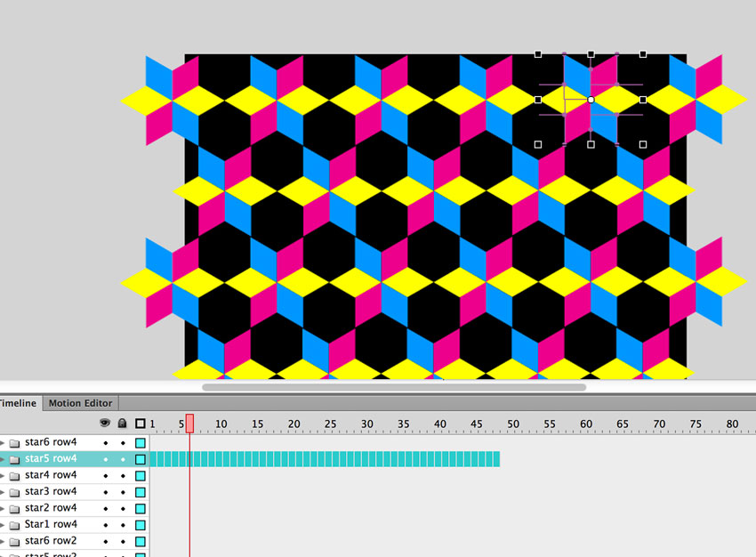
Task: Click the padlock icon to lock all layers
Action: pos(123,423)
